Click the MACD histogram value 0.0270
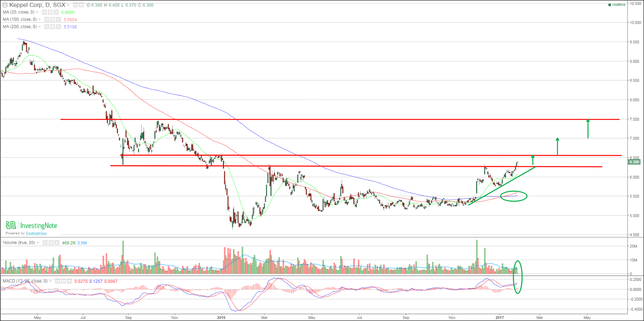The width and height of the screenshot is (644, 321). pos(81,281)
